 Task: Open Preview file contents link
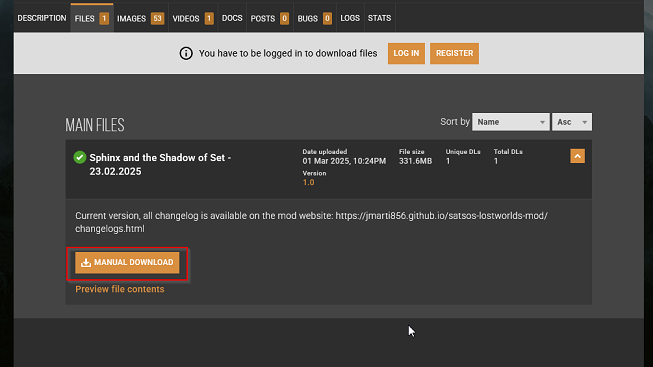point(120,289)
